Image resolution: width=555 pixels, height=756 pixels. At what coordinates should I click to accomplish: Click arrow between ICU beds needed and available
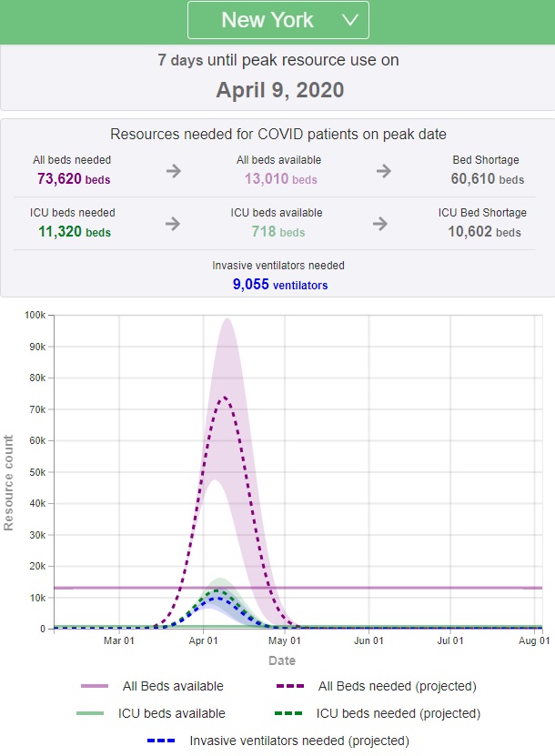coord(174,223)
